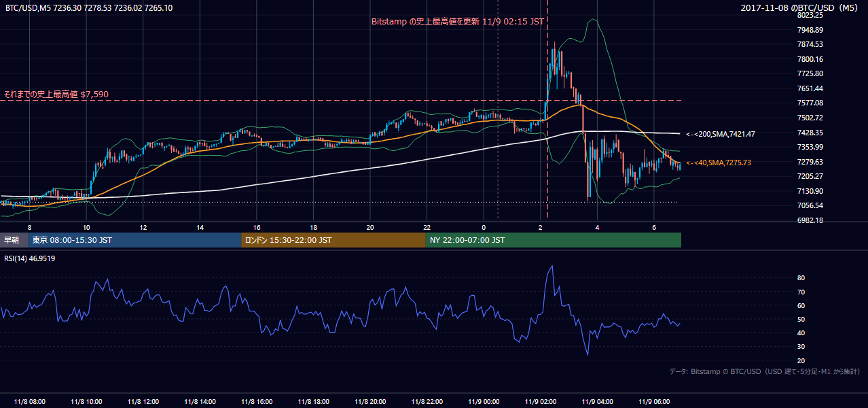Click the BTC/USD,M5 price header text

pyautogui.click(x=89, y=8)
